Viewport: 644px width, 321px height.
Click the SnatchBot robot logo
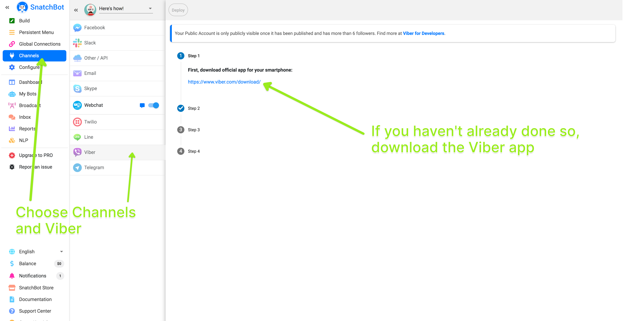22,7
